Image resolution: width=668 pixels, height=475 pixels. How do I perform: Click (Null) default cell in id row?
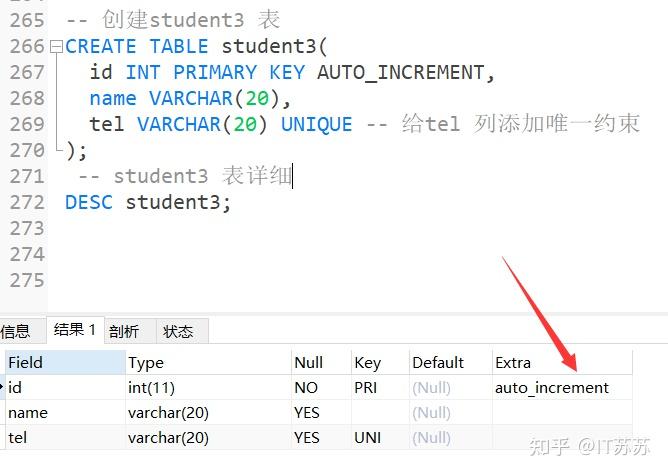[451, 388]
